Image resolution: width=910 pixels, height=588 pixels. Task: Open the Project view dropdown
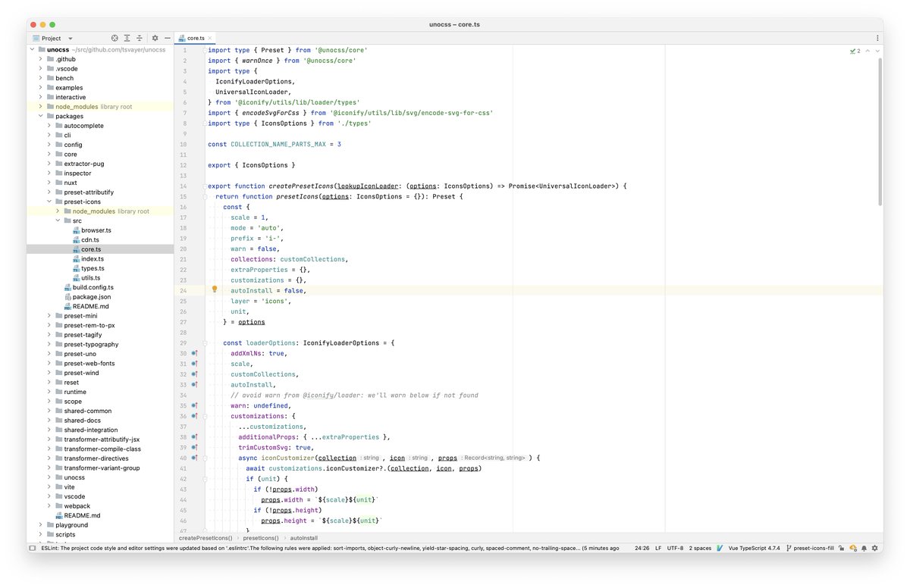(x=53, y=38)
